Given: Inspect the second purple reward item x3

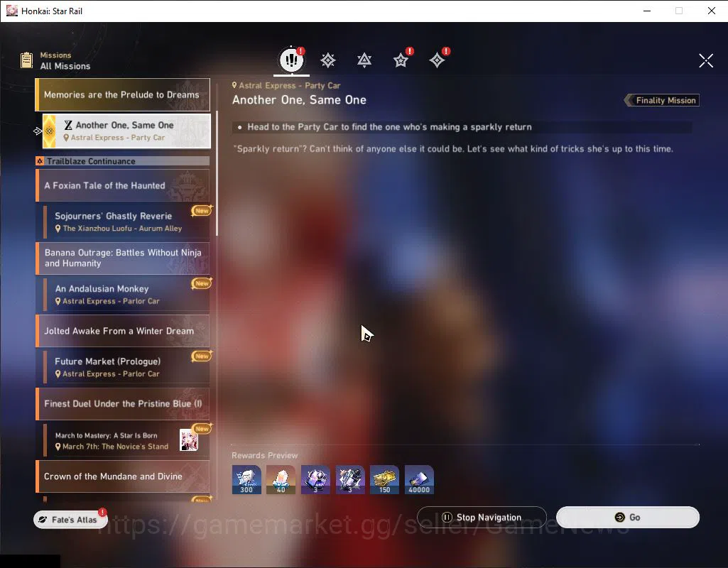Looking at the screenshot, I should point(350,480).
